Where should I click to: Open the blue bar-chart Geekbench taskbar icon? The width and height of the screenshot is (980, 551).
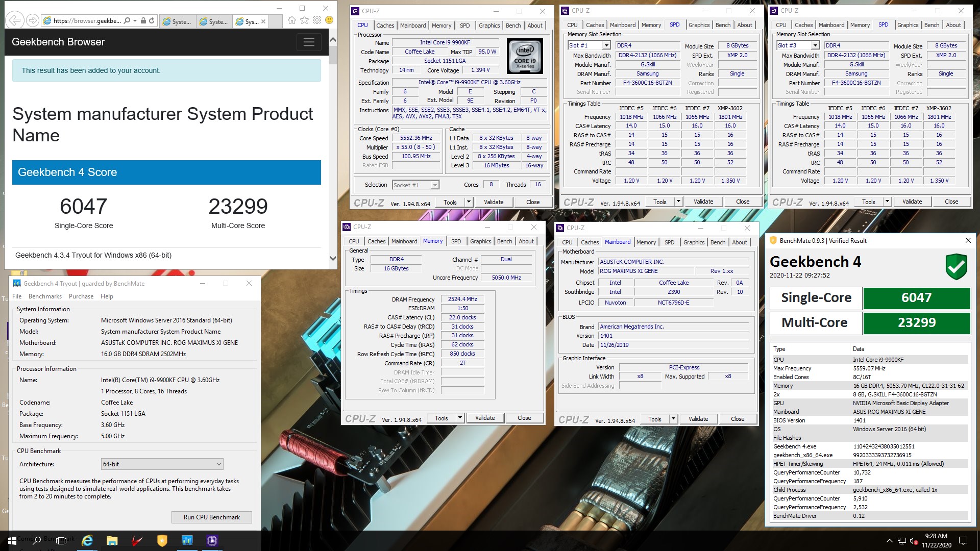click(187, 540)
